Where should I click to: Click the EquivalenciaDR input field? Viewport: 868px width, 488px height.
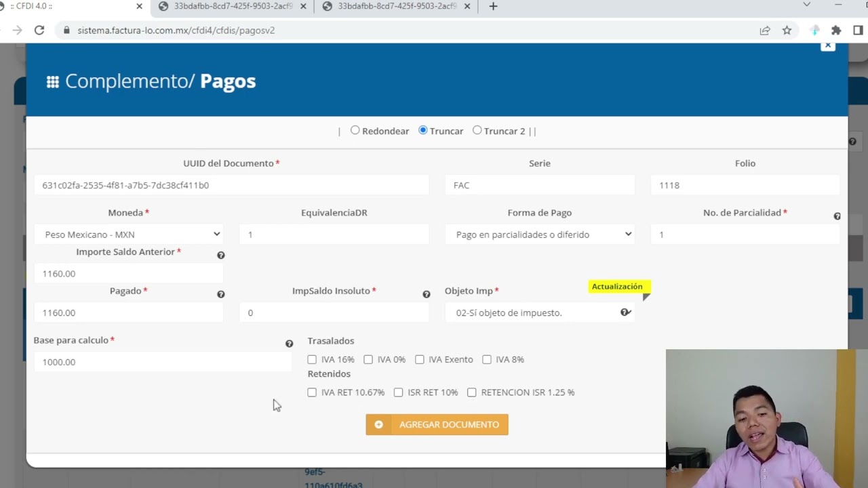coord(334,235)
